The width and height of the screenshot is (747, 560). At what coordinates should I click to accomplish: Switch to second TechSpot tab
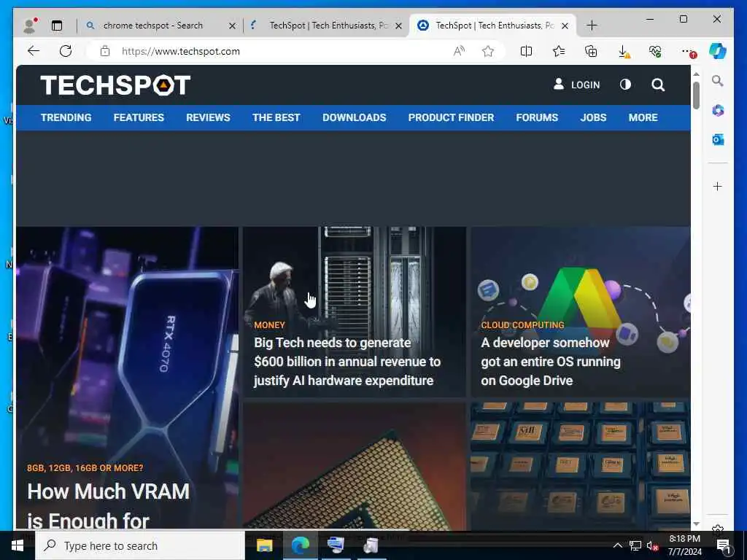[x=329, y=26]
